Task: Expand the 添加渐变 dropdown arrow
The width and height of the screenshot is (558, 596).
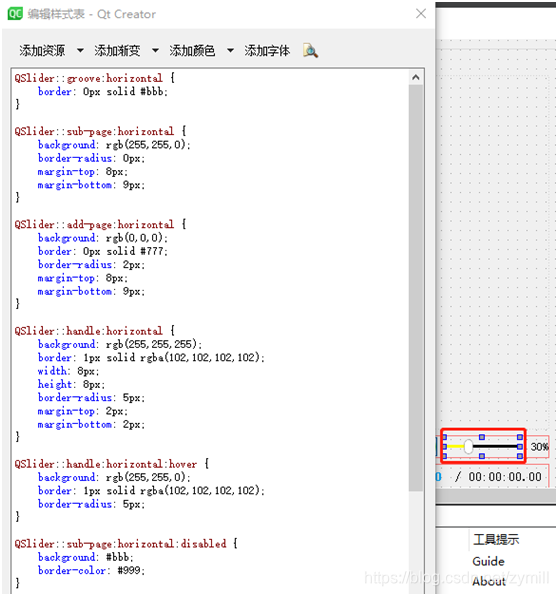Action: (155, 50)
